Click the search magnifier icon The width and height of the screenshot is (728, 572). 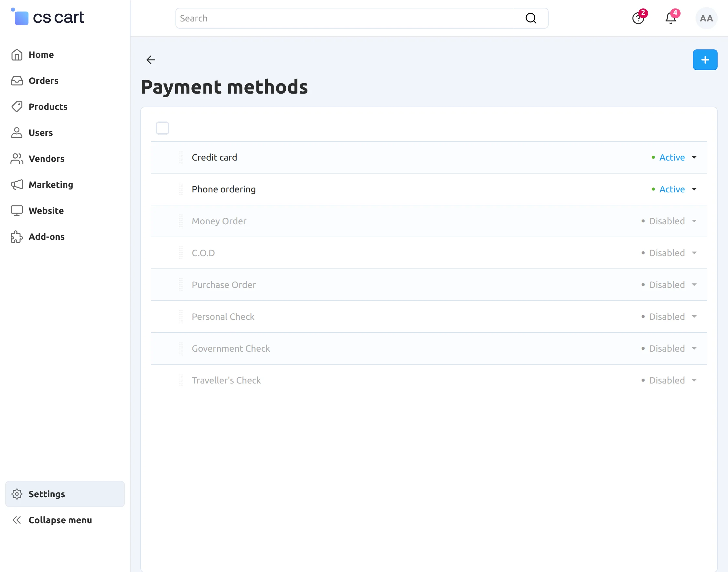tap(531, 19)
